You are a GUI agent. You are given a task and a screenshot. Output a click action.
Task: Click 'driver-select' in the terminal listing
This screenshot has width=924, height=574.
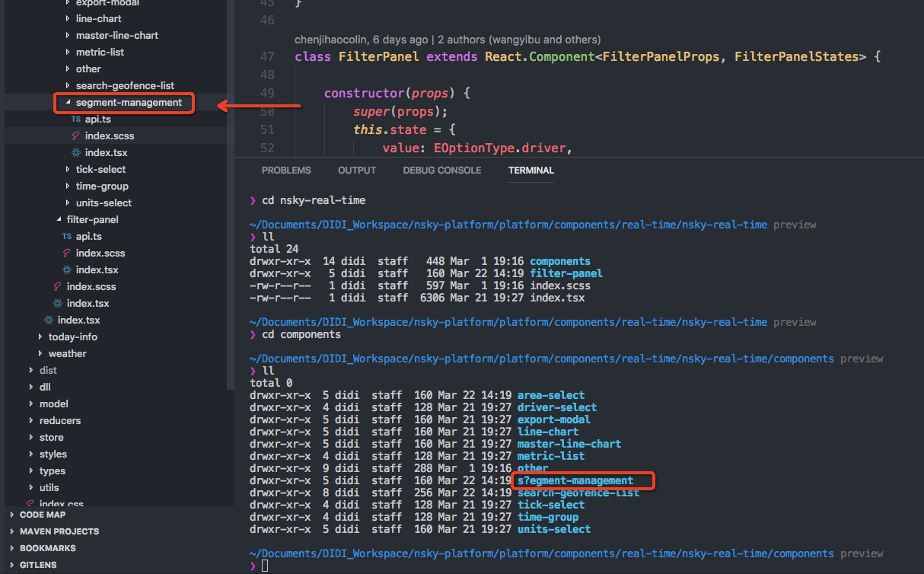pyautogui.click(x=557, y=407)
